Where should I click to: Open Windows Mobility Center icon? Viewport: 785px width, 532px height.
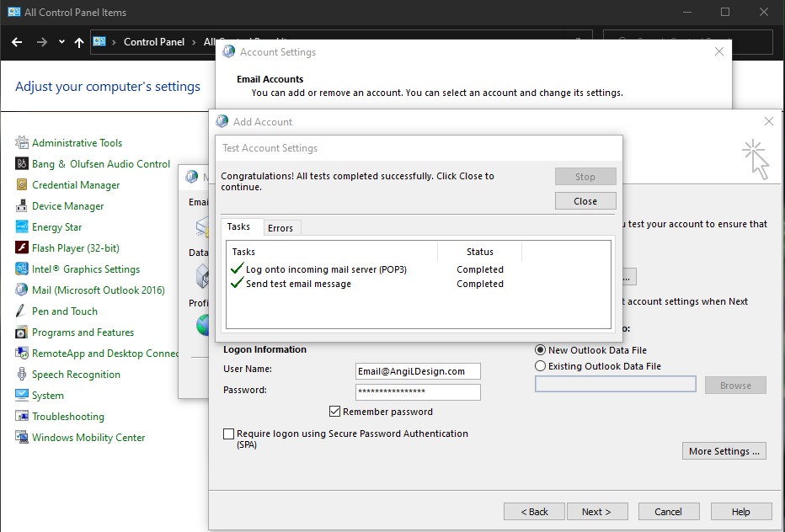pos(22,437)
